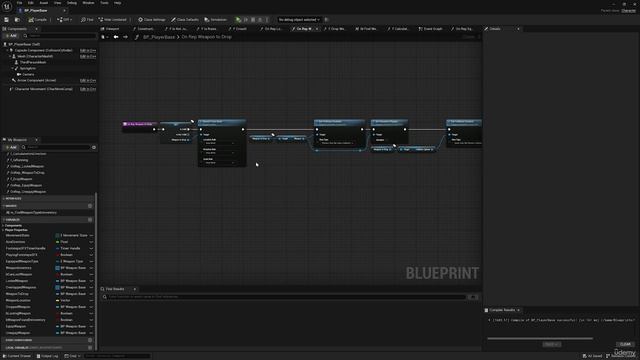Click Edit in C++ link for Capsule Component
Viewport: 640px width, 360px height.
pos(88,51)
